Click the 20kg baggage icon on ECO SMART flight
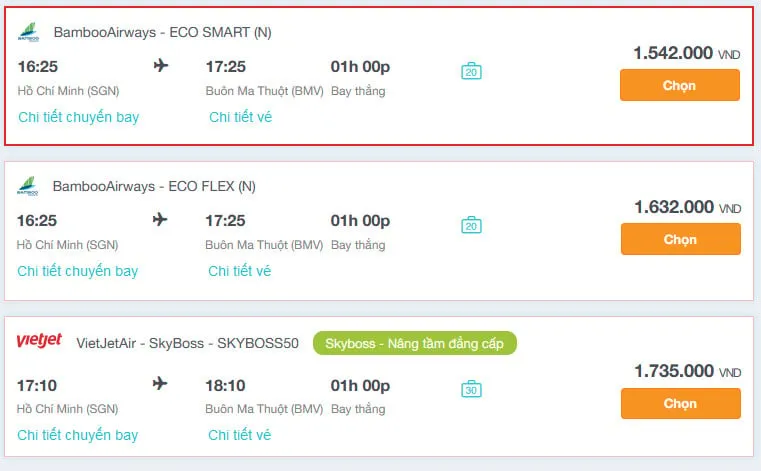 [471, 71]
